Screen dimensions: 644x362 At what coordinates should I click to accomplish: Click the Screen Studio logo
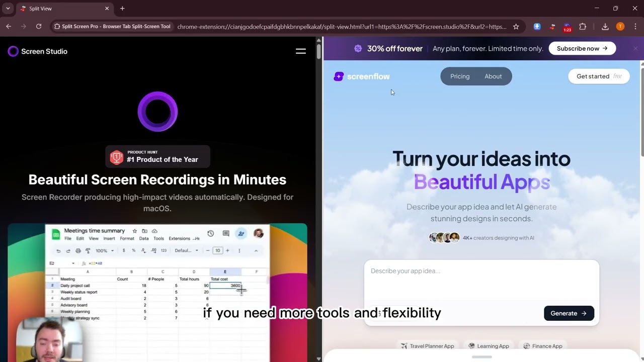[x=38, y=51]
